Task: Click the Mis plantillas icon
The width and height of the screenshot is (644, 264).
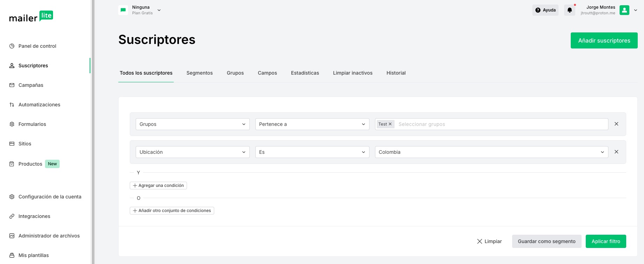Action: pyautogui.click(x=12, y=255)
